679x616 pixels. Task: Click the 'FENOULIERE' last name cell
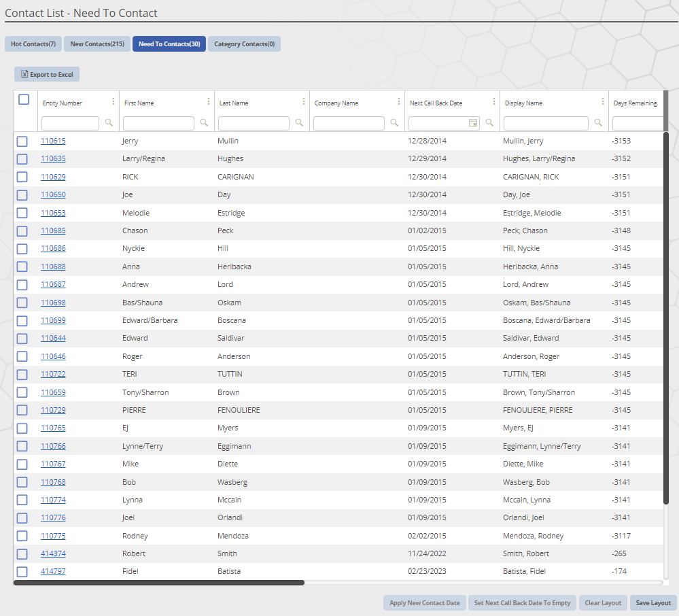[x=239, y=410]
